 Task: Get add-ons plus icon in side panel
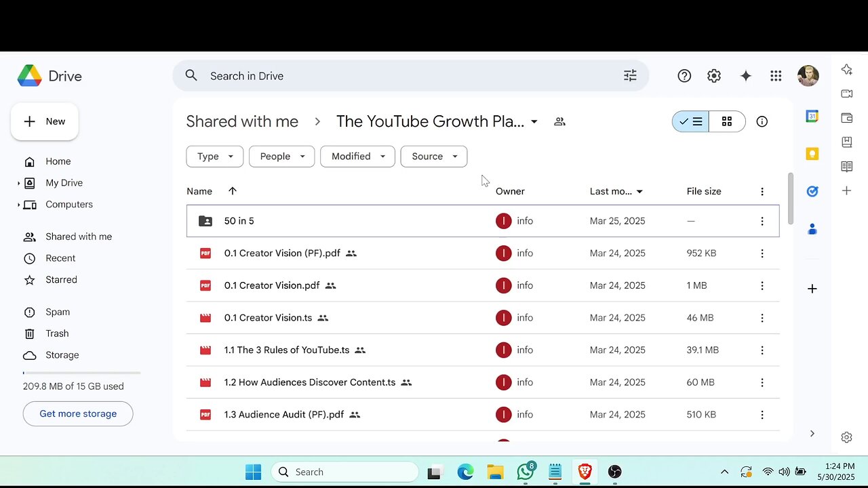click(x=812, y=289)
